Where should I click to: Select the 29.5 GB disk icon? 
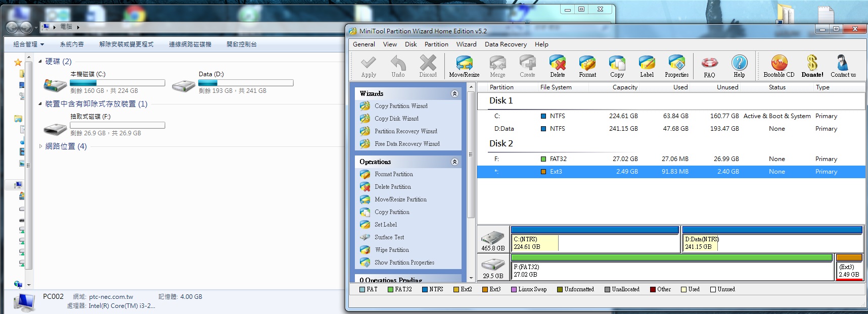coord(493,269)
